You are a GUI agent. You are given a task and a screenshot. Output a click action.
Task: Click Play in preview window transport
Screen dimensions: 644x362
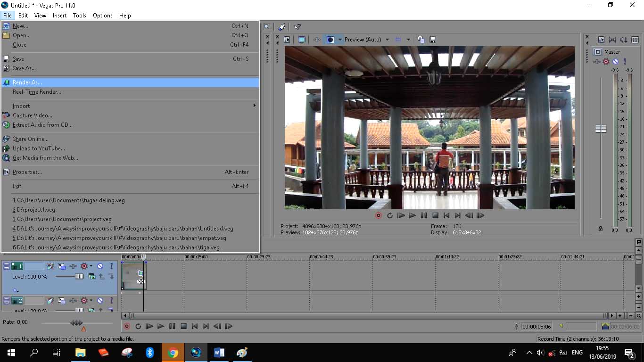pos(413,215)
